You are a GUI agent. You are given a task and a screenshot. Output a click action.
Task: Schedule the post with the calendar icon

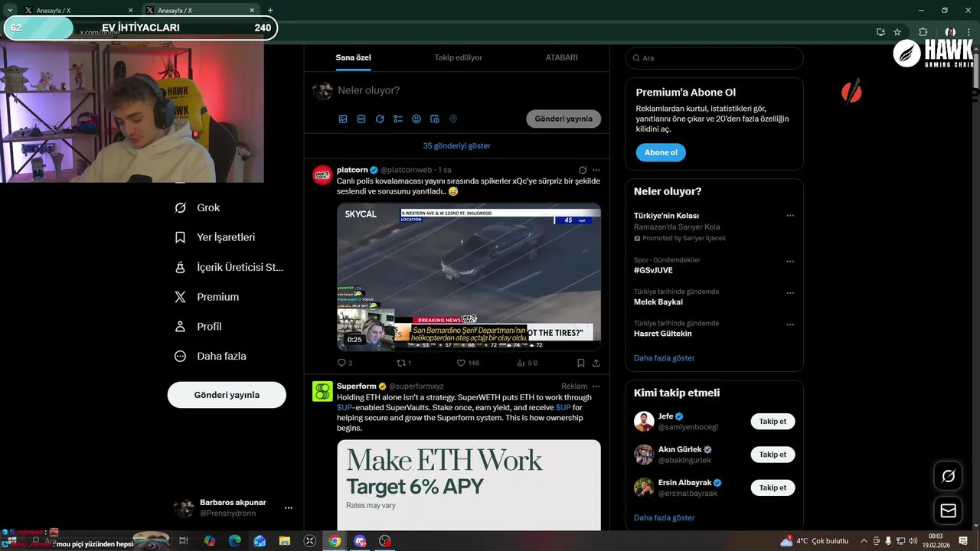point(435,119)
